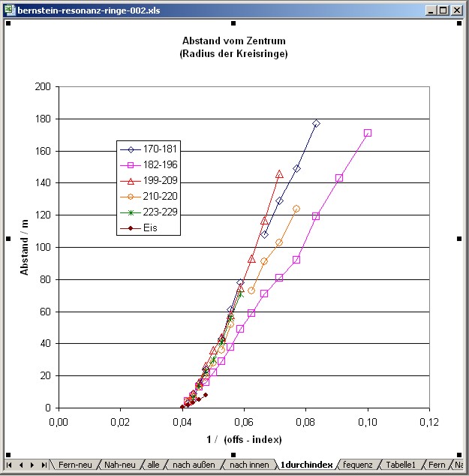Open the Nah-neu sheet tab
Image resolution: width=469 pixels, height=476 pixels.
click(x=120, y=465)
